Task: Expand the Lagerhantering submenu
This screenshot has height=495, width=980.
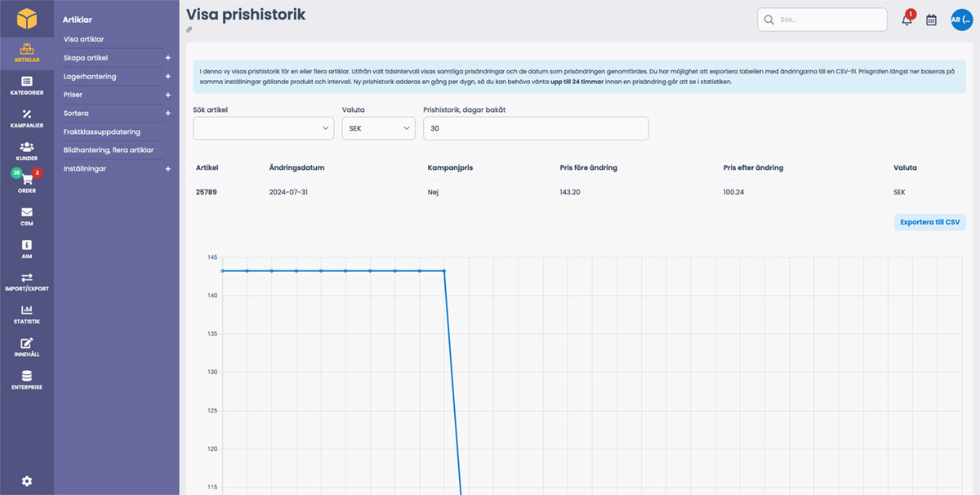Action: pos(167,77)
